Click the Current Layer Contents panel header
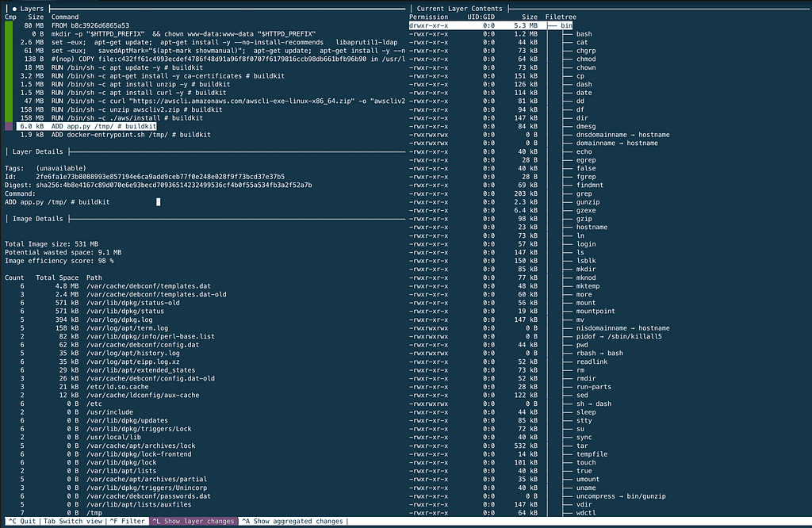 point(460,8)
